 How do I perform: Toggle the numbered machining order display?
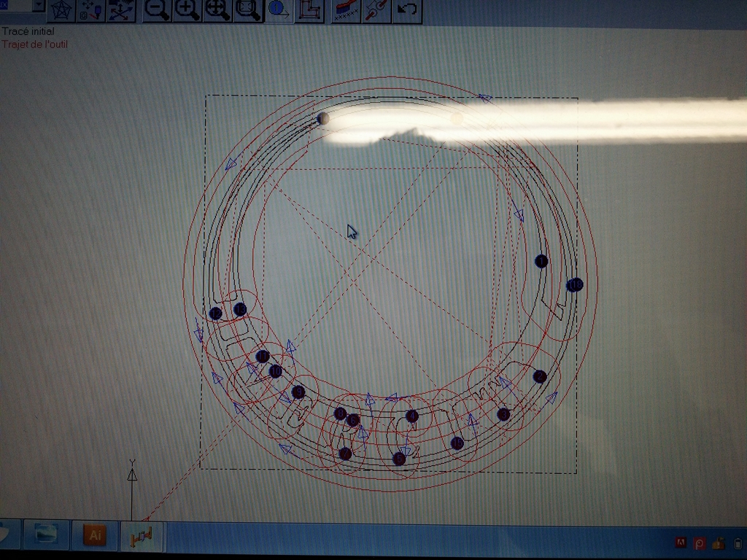pos(279,10)
